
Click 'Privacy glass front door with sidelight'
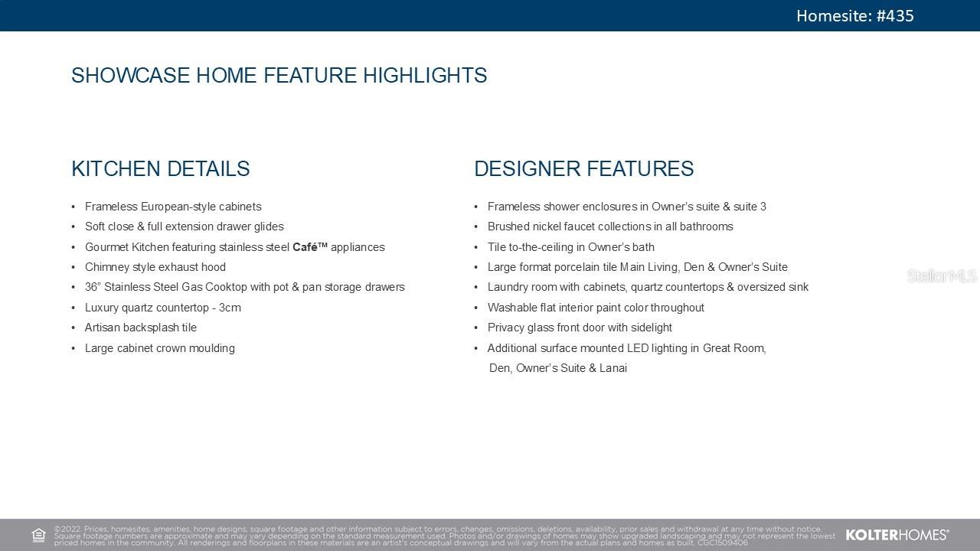(580, 328)
